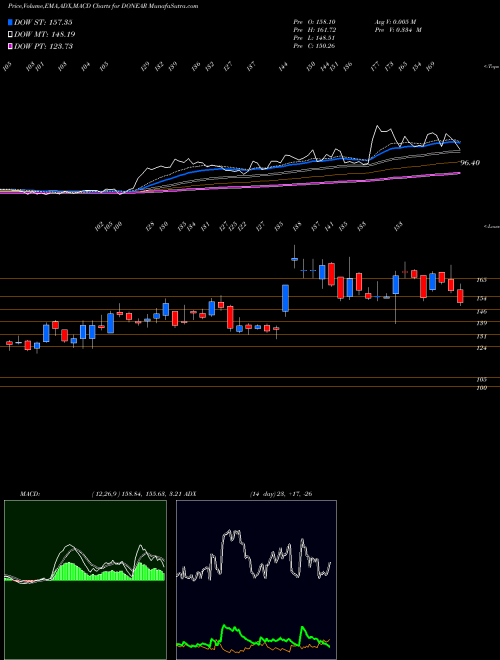Select the chart title mentioning MunafaSutra.com
The height and width of the screenshot is (660, 500).
[103, 6]
